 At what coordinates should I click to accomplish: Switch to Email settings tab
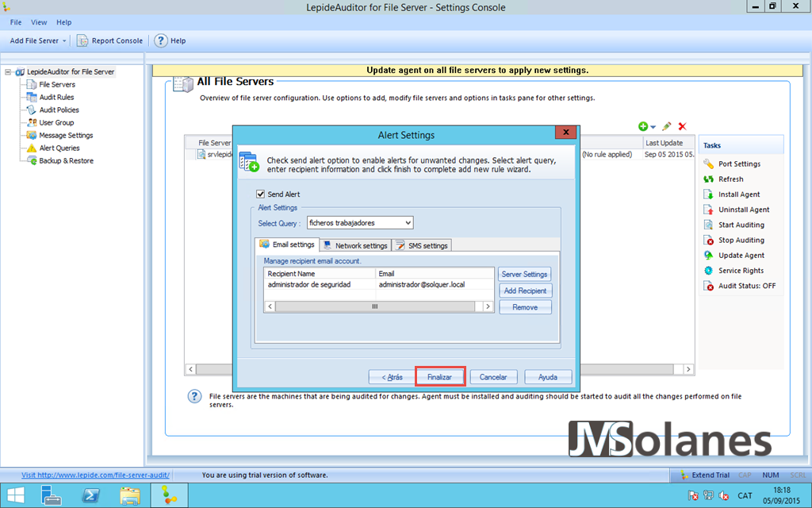[x=287, y=244]
